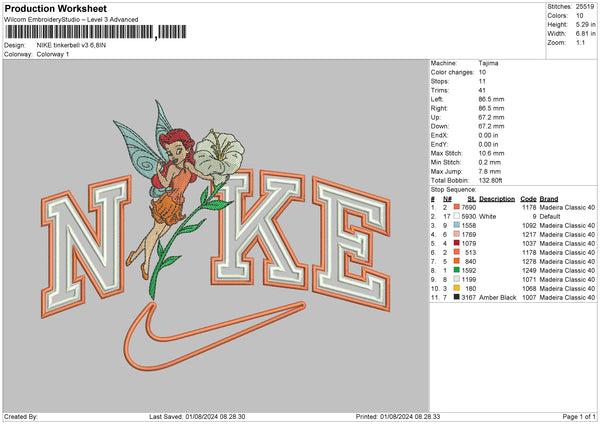Image resolution: width=600 pixels, height=424 pixels.
Task: Click the "Code" column header
Action: (x=528, y=199)
